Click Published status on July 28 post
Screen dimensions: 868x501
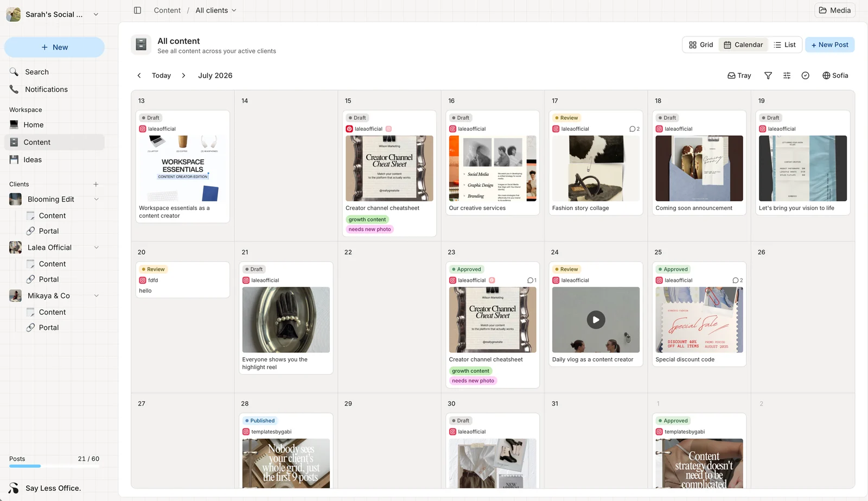pos(259,421)
